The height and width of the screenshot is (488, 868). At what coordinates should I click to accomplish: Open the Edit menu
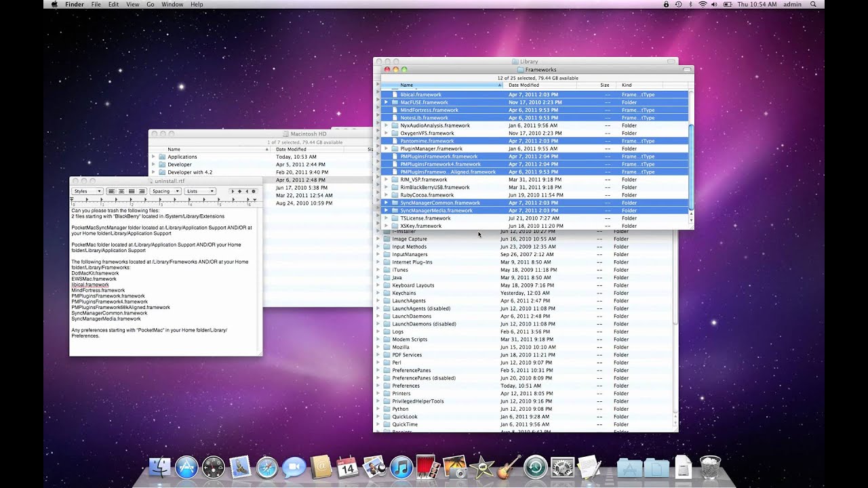[113, 4]
